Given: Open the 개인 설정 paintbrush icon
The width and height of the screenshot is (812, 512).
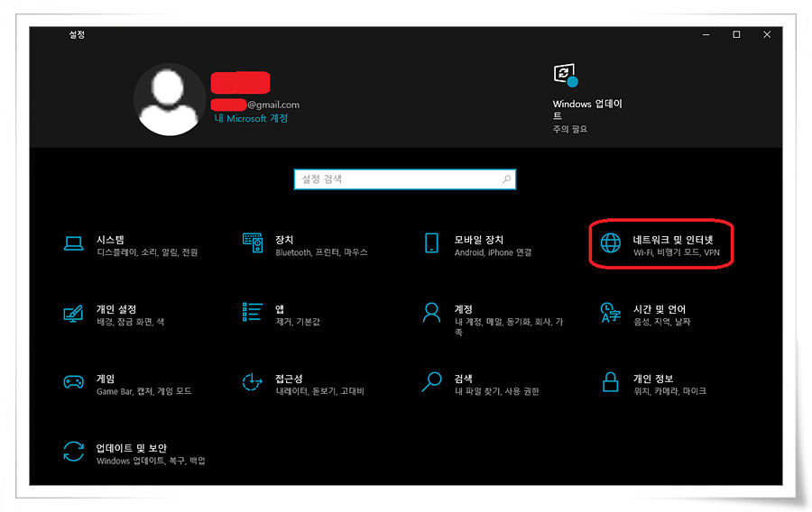Looking at the screenshot, I should (74, 314).
